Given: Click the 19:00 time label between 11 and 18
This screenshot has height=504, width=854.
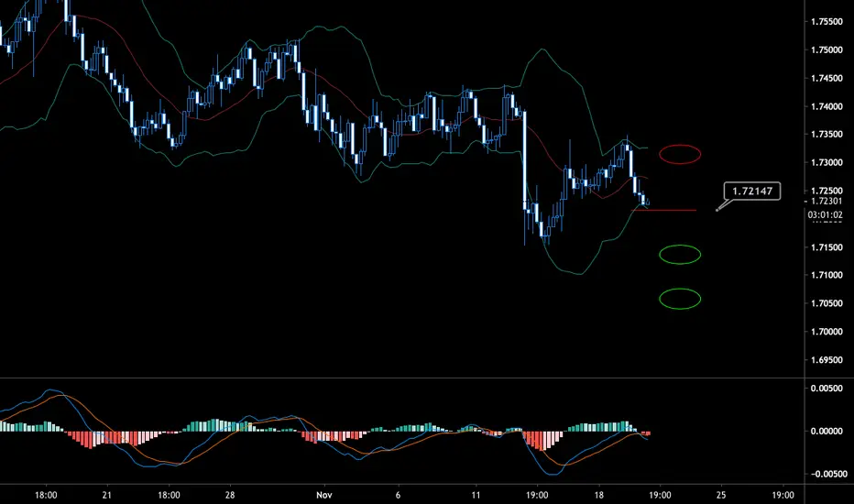Looking at the screenshot, I should pos(537,495).
